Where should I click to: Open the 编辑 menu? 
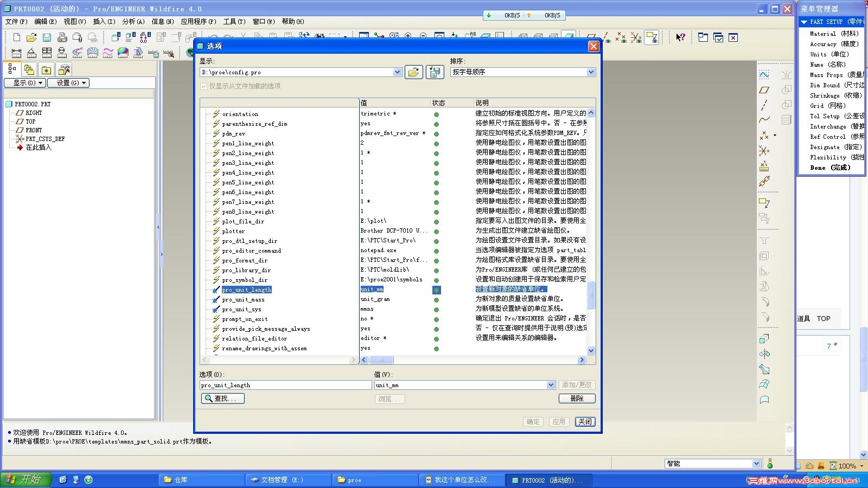[x=46, y=22]
